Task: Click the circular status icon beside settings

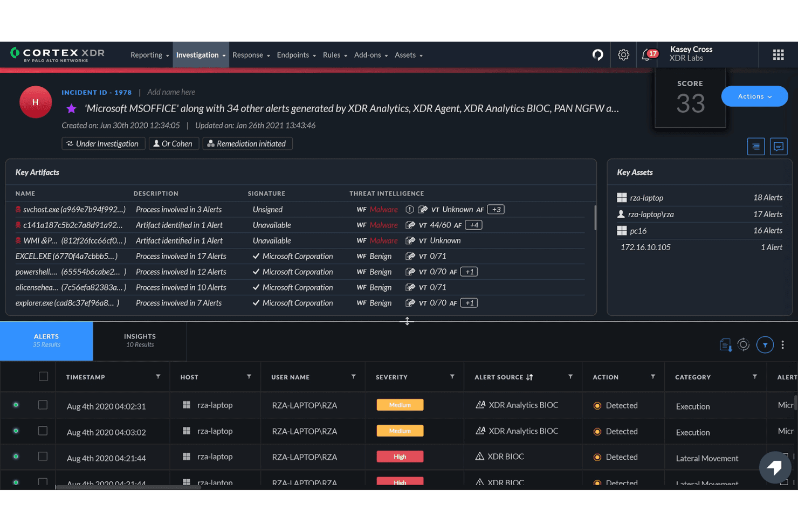Action: 597,54
